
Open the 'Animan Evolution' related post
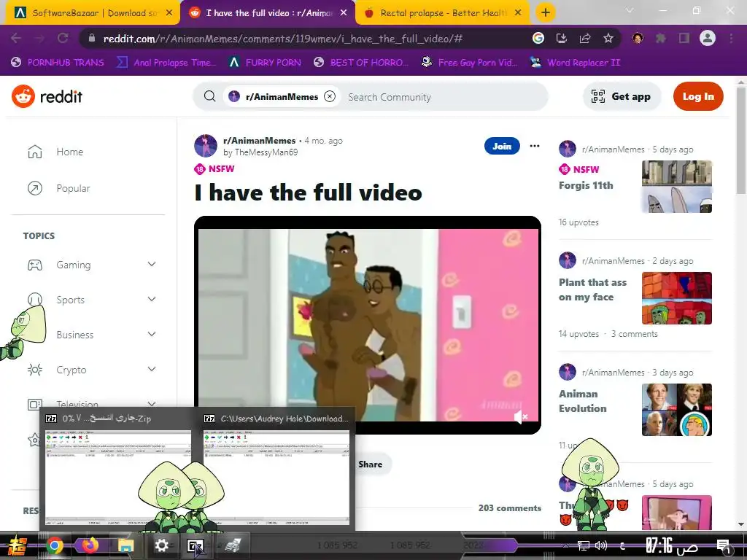pyautogui.click(x=583, y=401)
